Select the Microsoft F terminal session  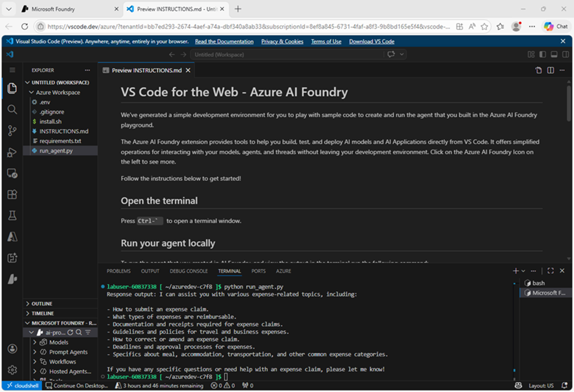tap(545, 293)
